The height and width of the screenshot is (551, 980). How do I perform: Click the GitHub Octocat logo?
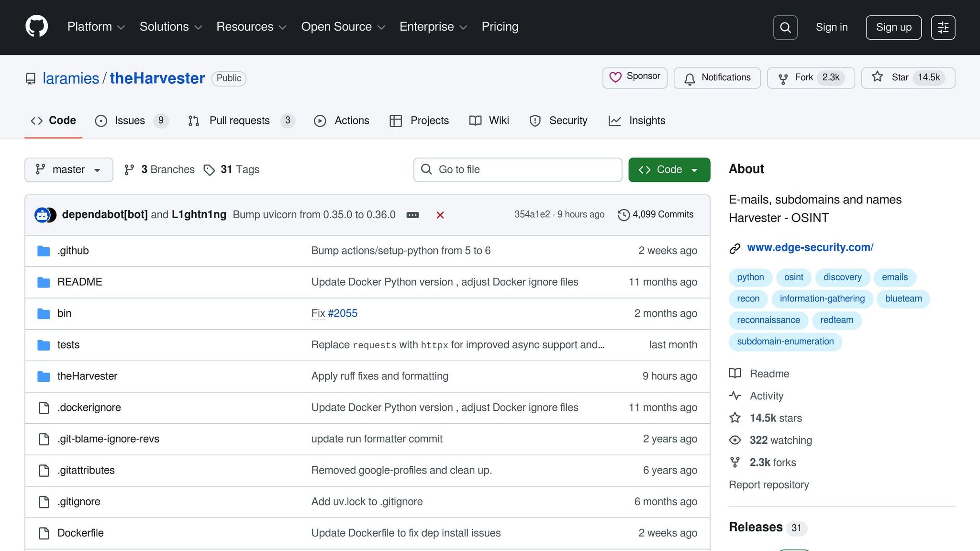[x=36, y=27]
